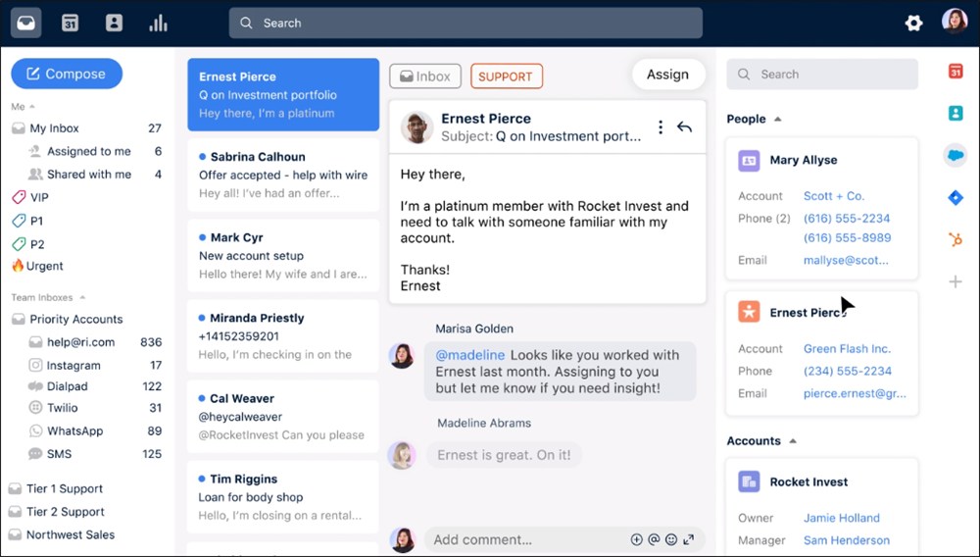The width and height of the screenshot is (980, 557).
Task: Collapse the Accounts section
Action: coord(793,441)
